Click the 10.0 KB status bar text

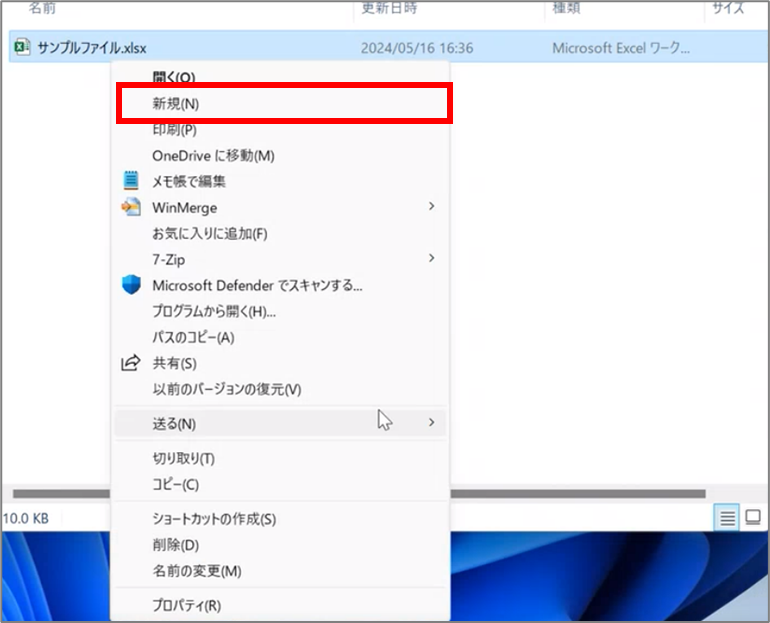point(26,518)
